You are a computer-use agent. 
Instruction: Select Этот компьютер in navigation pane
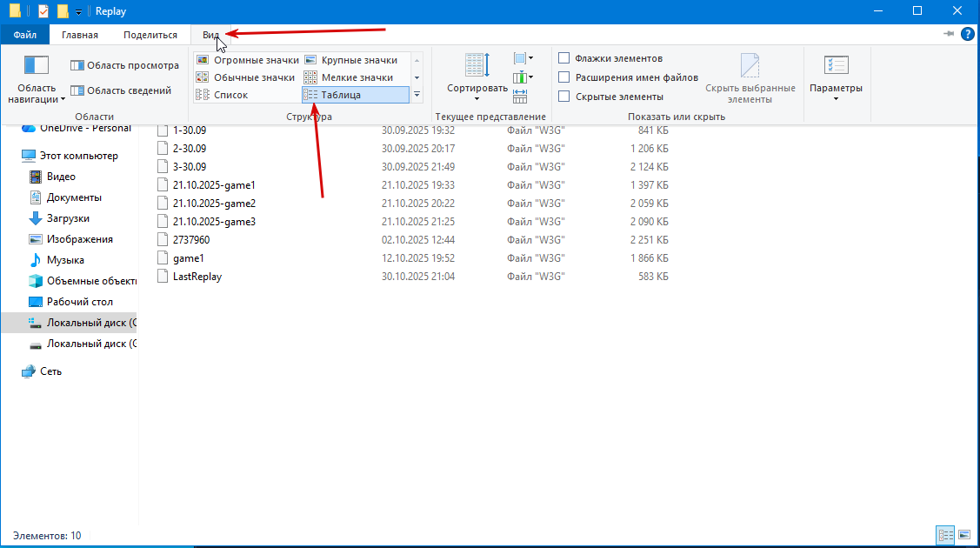pos(70,156)
